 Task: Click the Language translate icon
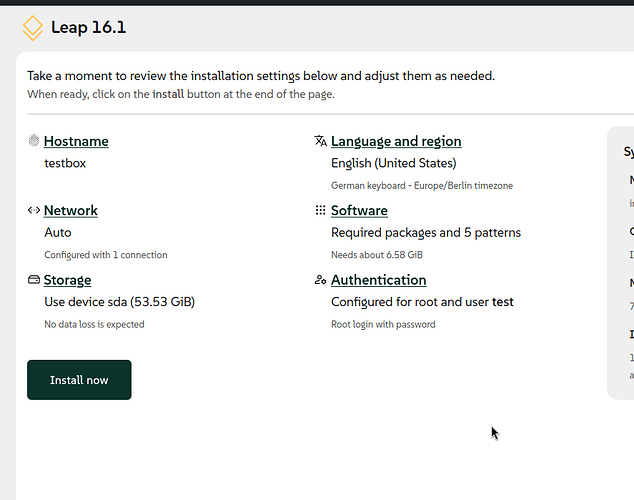pyautogui.click(x=321, y=141)
